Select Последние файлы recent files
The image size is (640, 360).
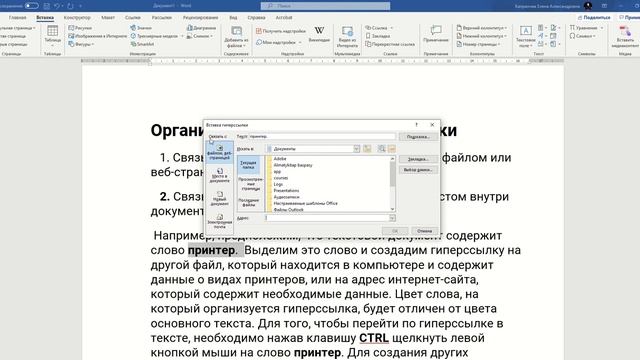249,202
